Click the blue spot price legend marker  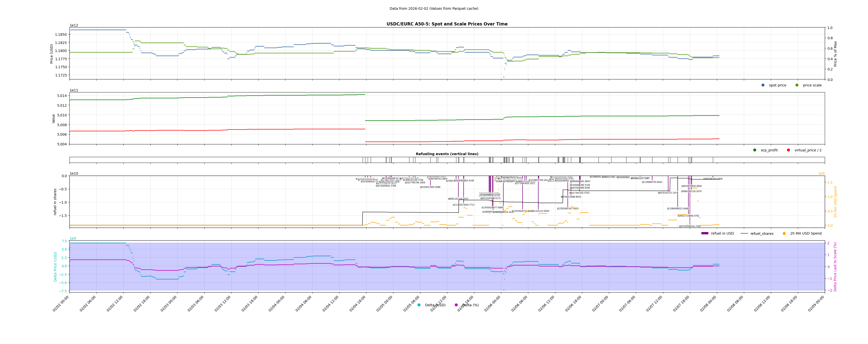pos(763,85)
